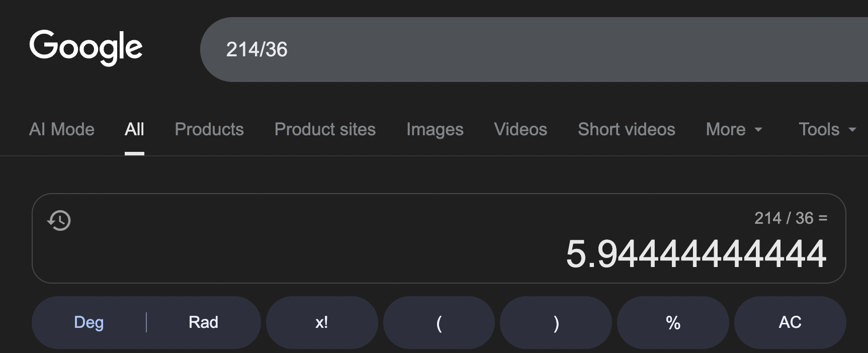Switch calculator to Rad mode
The image size is (868, 353).
coord(203,322)
